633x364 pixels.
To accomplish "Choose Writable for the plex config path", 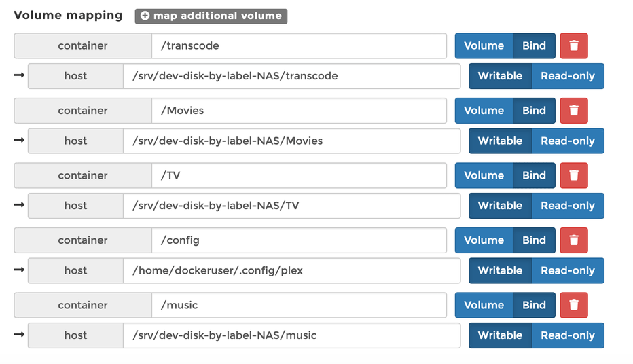I will [500, 270].
